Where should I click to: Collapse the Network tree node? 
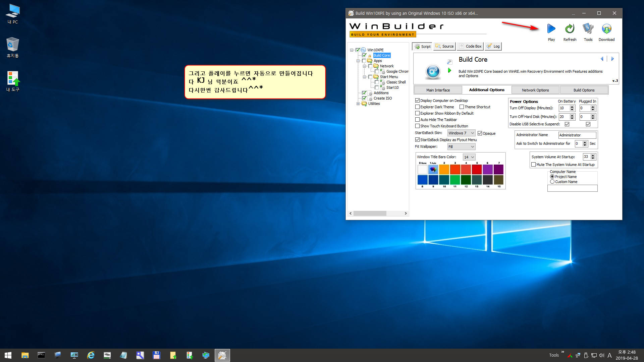[x=364, y=66]
